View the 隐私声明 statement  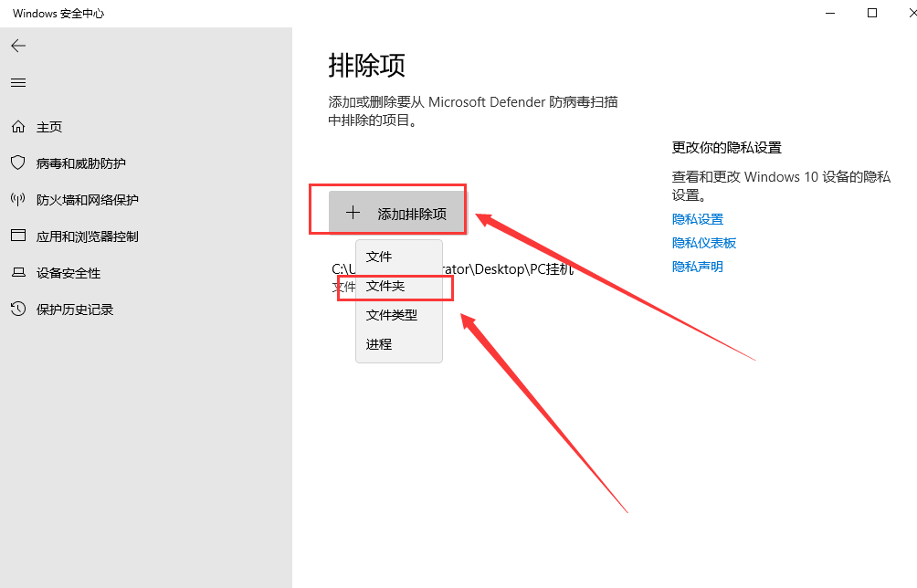point(697,266)
